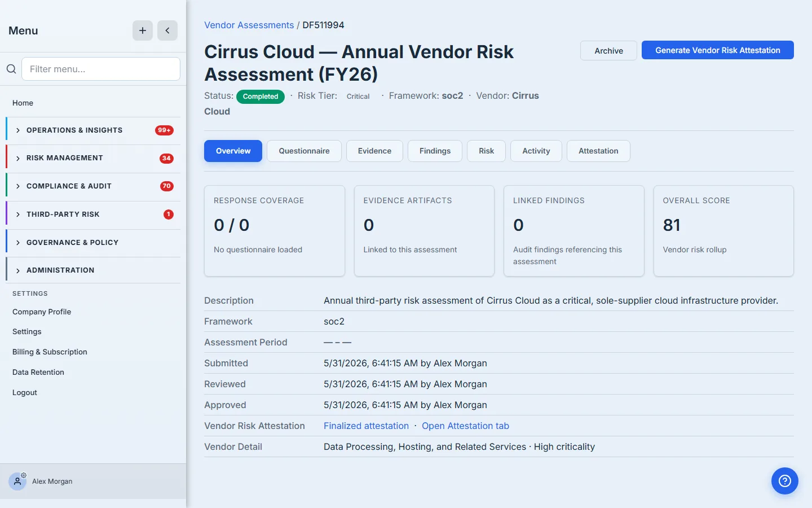Click the Alex Morgan avatar icon

[x=17, y=481]
